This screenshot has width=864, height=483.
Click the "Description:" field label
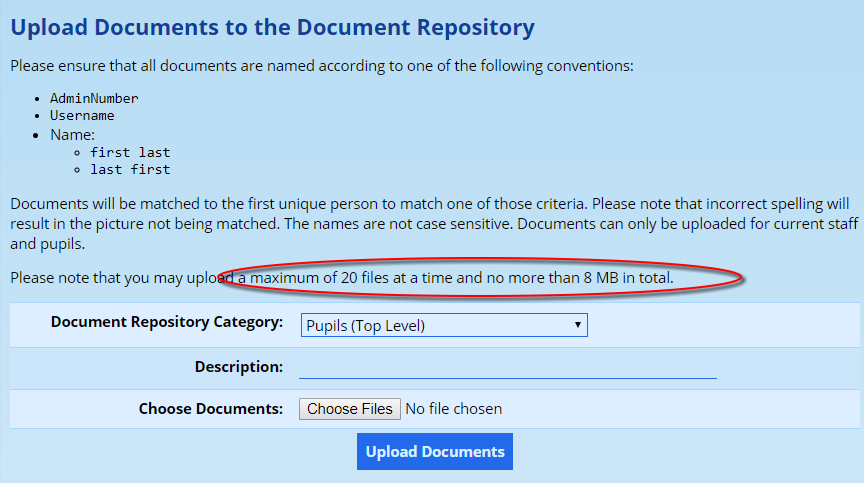tap(239, 367)
